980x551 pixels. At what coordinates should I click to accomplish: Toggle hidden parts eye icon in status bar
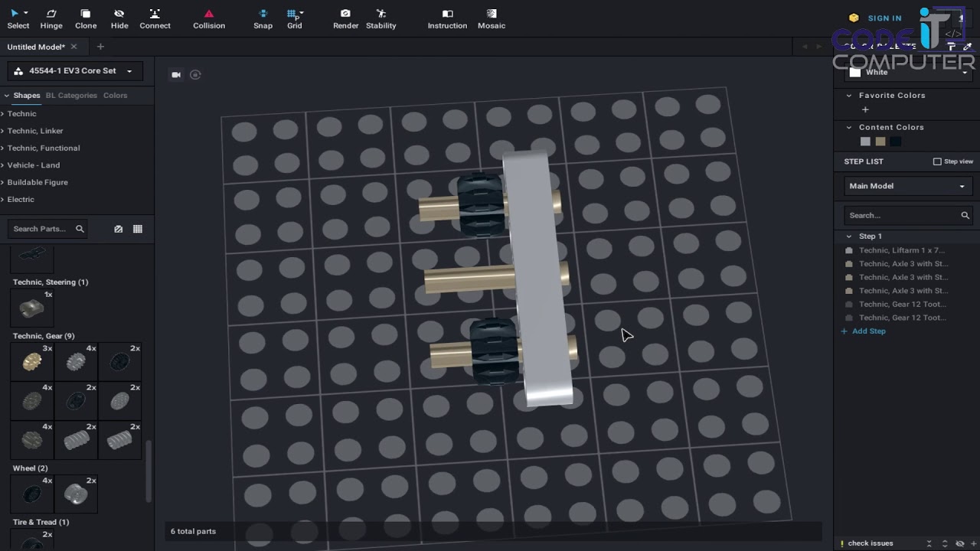(x=960, y=543)
